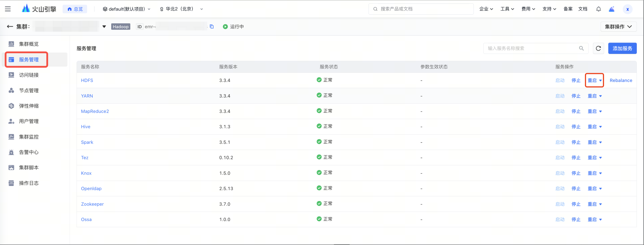Screen dimensions: 644x245
Task: Click the refresh service list icon
Action: pyautogui.click(x=598, y=48)
